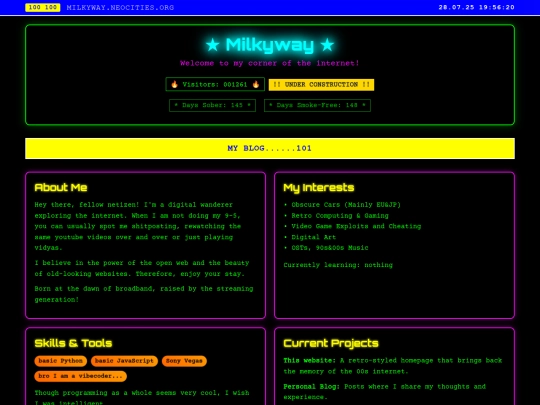The image size is (540, 405).
Task: Click the OSTs, 90s&00s Music item
Action: 330,248
